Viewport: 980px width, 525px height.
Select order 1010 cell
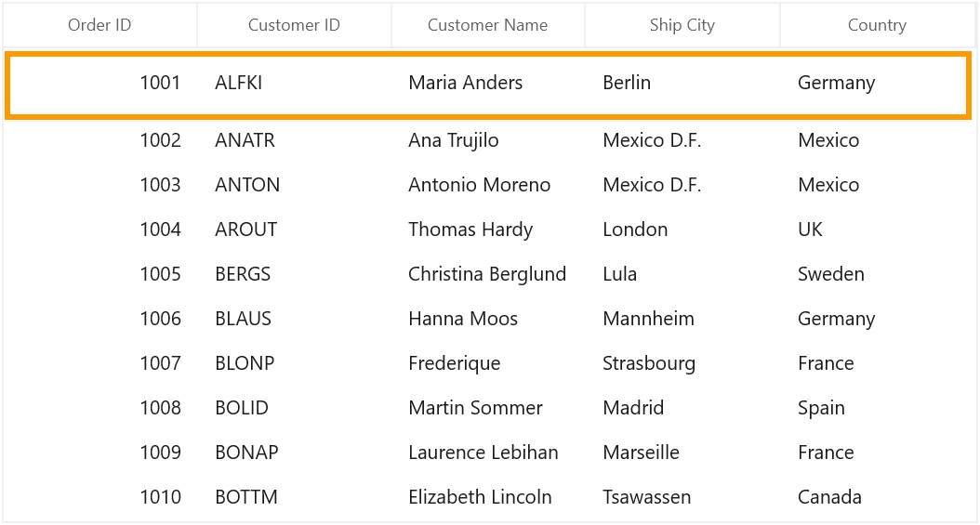point(100,497)
